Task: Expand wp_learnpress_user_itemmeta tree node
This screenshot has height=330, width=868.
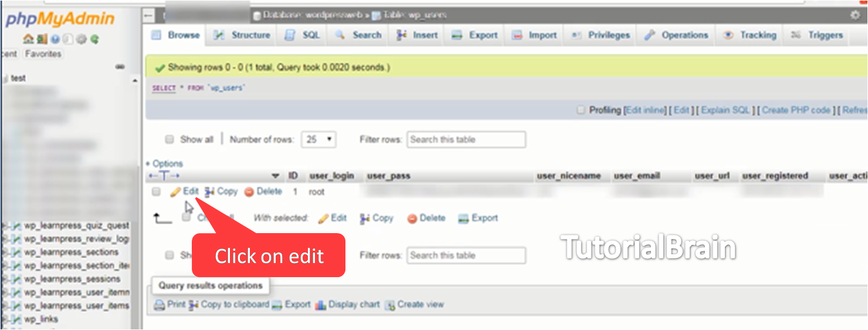Action: [x=5, y=292]
